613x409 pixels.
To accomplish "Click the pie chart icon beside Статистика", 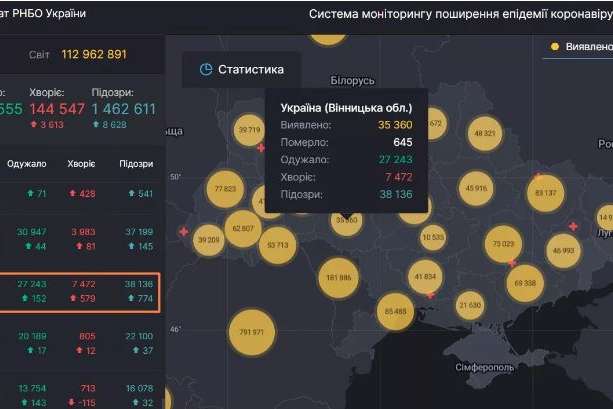I will pos(206,70).
